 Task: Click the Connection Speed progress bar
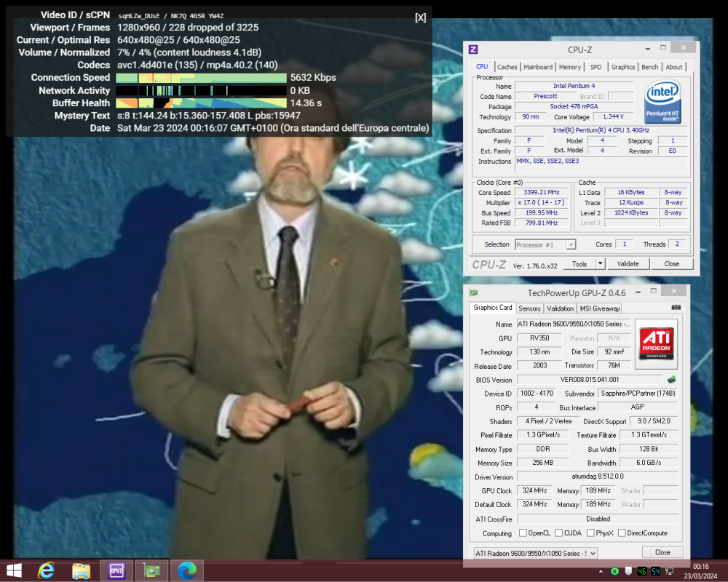202,77
